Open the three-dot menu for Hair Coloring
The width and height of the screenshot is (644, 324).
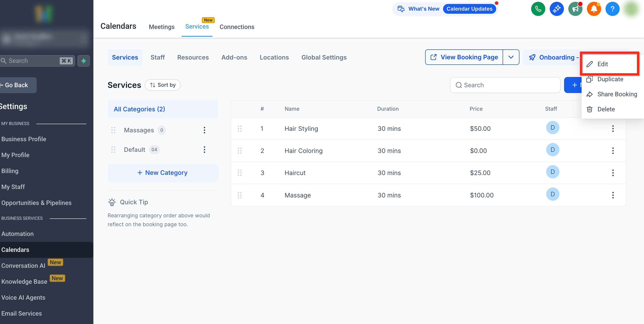tap(613, 151)
